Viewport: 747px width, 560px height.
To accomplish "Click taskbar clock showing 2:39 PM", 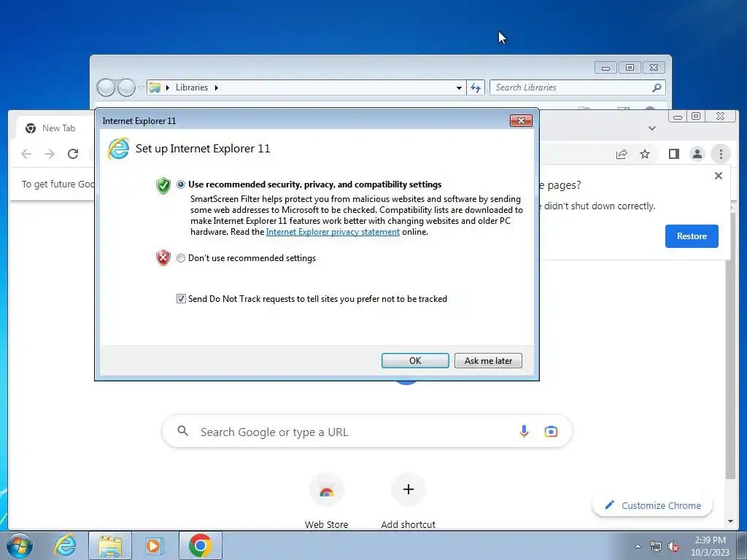I will [710, 545].
